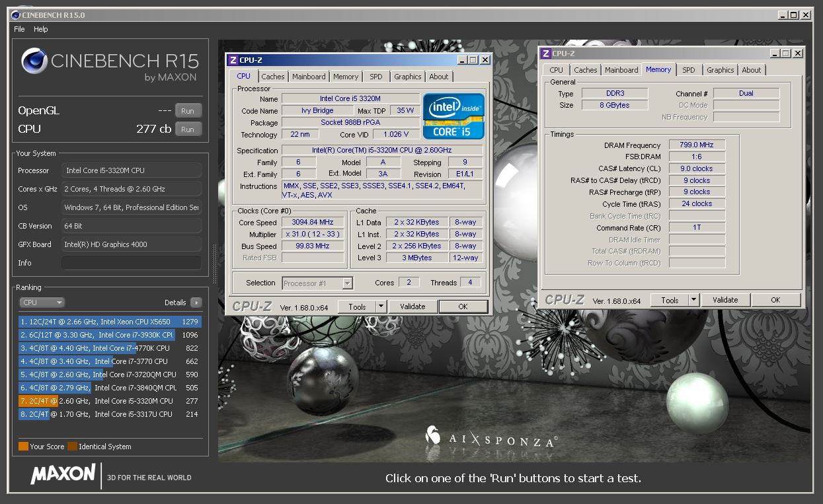
Task: Click OK in CPU-Z CPU window
Action: point(463,306)
